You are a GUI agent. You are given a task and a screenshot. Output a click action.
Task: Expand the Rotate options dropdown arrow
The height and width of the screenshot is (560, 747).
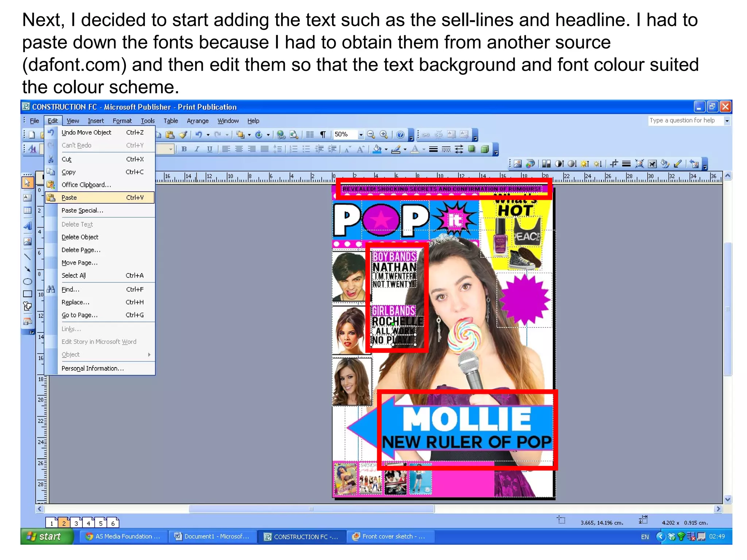pos(268,135)
